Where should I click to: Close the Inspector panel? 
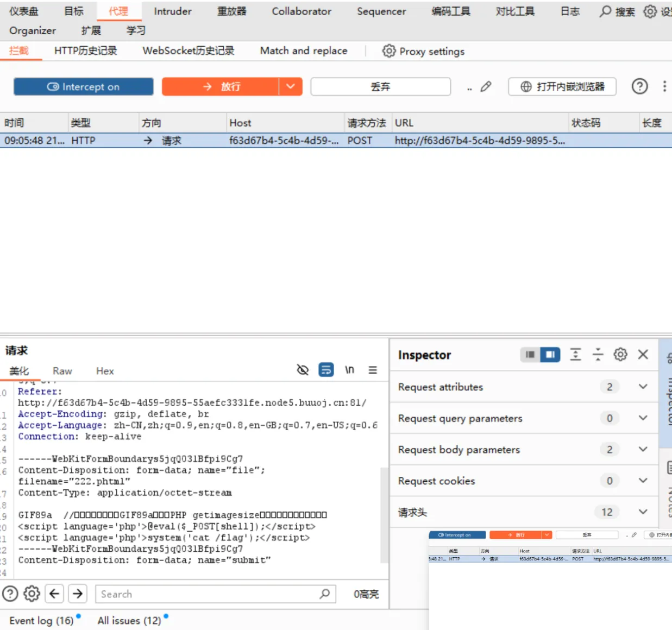643,355
